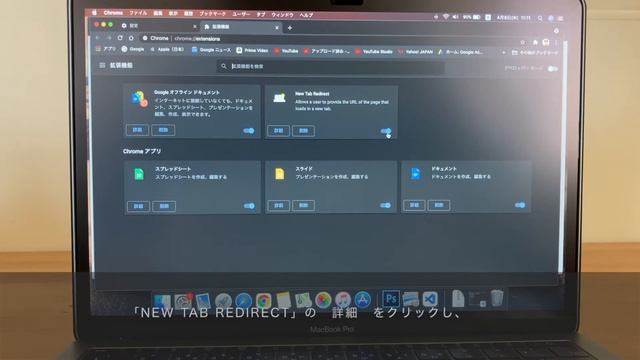Click the yellow Slides app icon

pos(280,173)
